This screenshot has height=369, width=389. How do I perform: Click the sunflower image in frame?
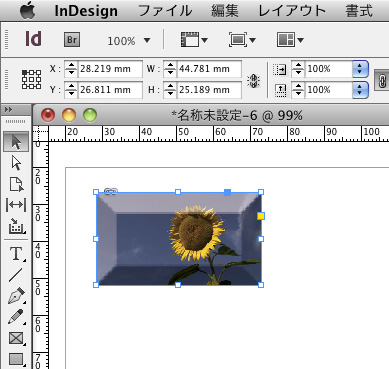(178, 239)
